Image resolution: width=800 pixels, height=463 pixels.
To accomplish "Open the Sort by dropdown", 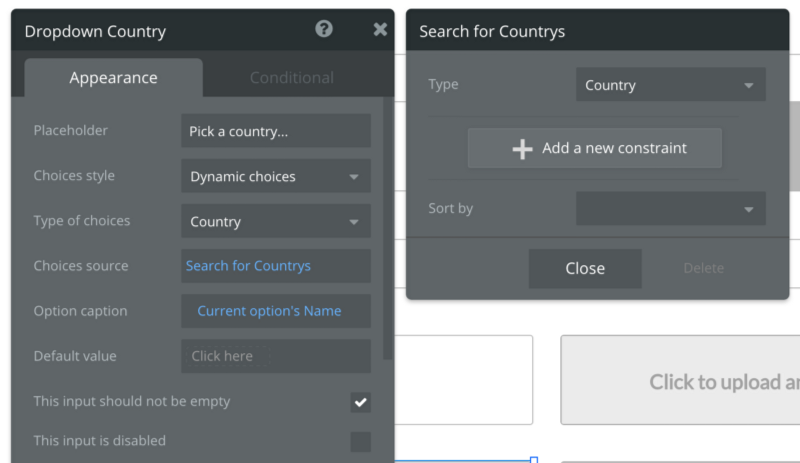I will pos(670,209).
